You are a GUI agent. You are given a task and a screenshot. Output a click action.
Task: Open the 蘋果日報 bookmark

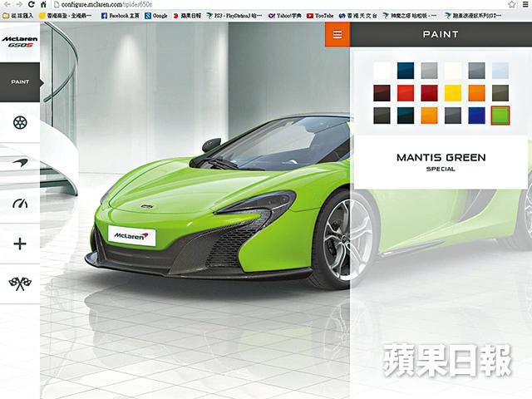coord(187,16)
